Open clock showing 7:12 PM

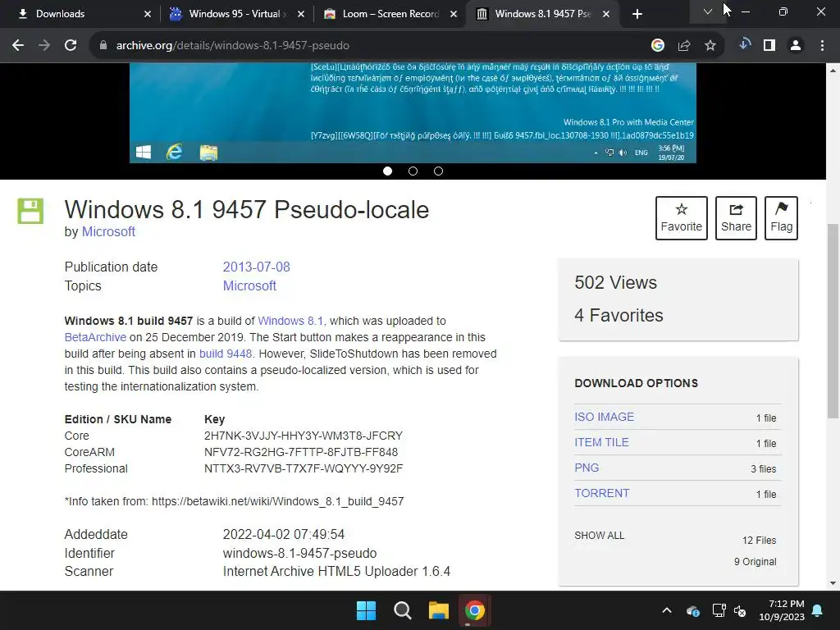pyautogui.click(x=782, y=610)
